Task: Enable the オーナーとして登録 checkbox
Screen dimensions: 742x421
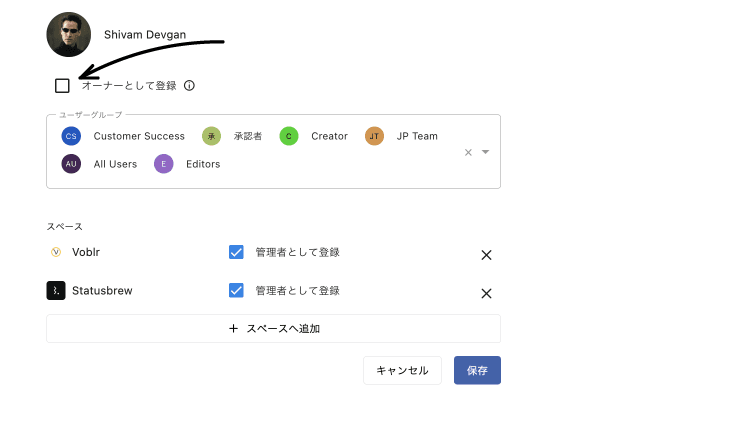Action: [63, 86]
